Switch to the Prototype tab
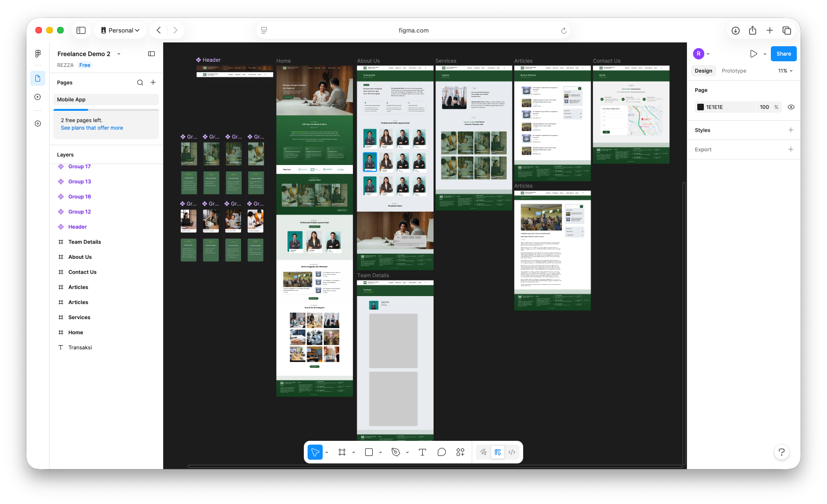The width and height of the screenshot is (827, 504). click(734, 71)
